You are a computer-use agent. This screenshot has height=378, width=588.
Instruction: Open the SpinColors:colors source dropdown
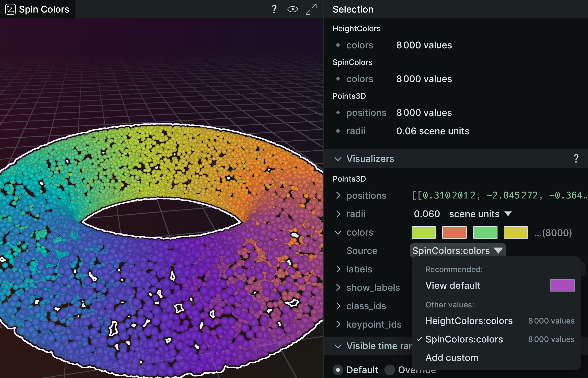(458, 251)
